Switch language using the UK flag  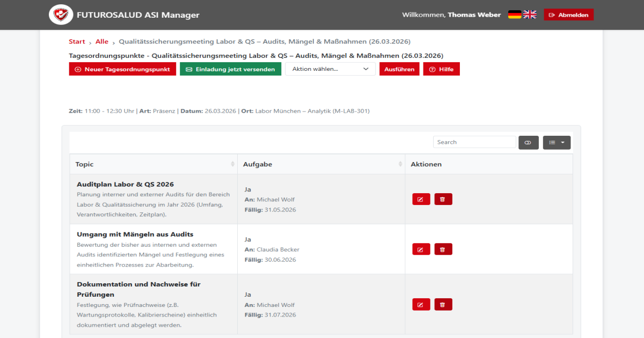pyautogui.click(x=530, y=15)
